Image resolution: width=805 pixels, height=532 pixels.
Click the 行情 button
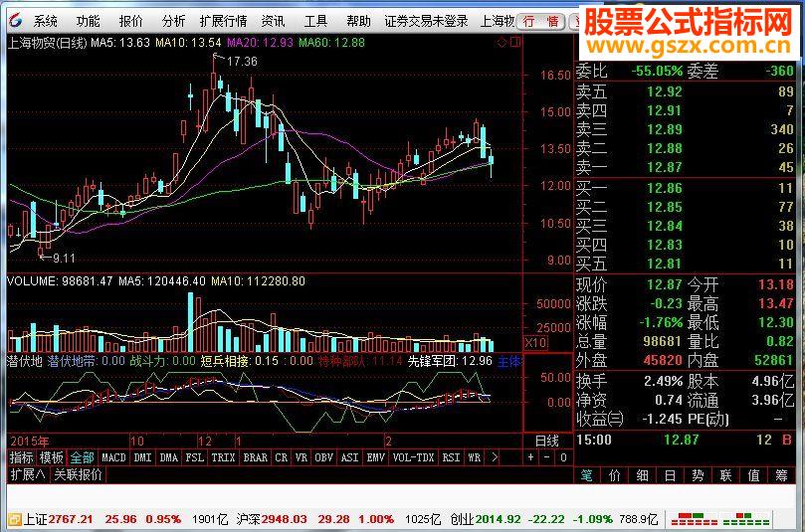point(541,22)
